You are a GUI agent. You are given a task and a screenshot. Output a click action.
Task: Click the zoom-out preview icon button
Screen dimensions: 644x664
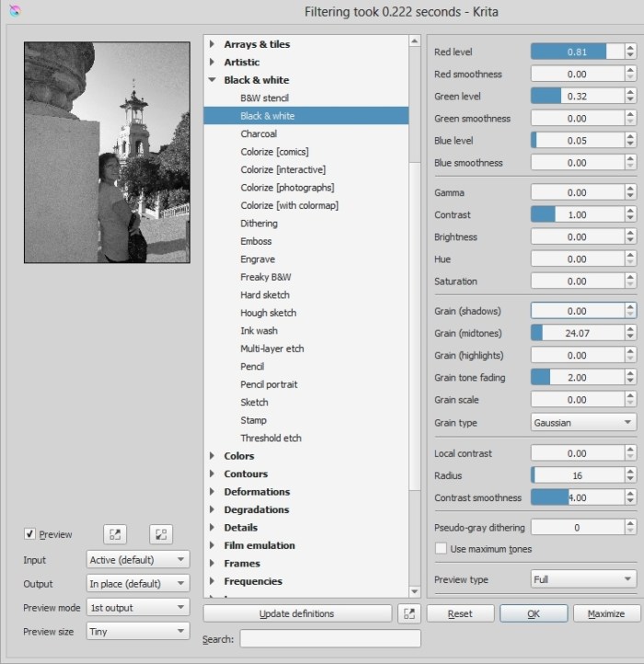pos(159,534)
